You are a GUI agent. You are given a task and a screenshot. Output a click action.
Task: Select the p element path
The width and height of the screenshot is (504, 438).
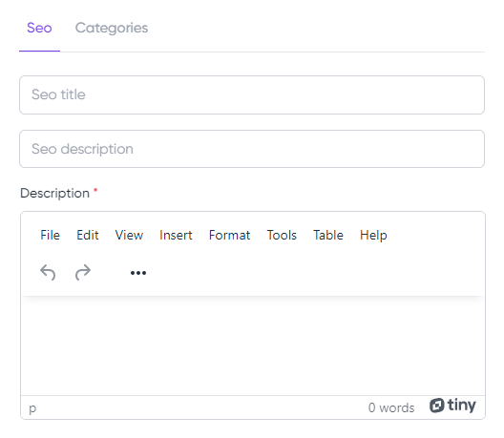pyautogui.click(x=32, y=408)
